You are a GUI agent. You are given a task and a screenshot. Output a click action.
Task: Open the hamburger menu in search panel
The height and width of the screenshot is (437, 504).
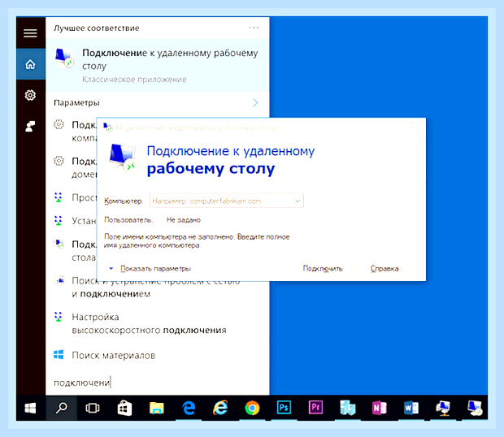point(30,32)
